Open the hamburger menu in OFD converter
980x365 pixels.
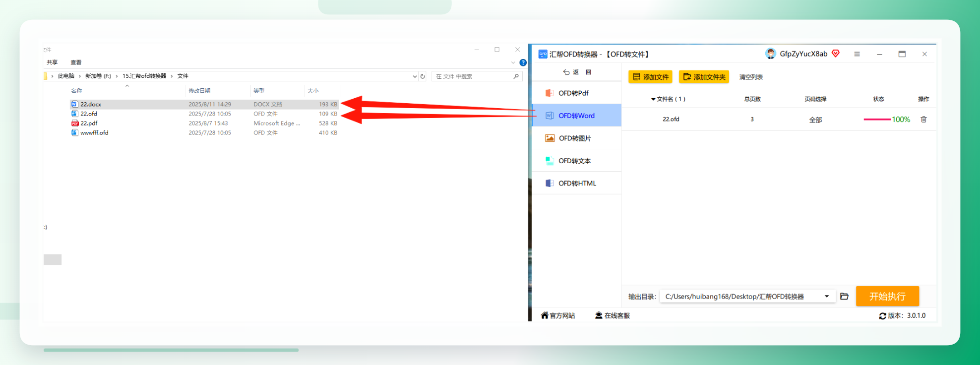click(857, 54)
